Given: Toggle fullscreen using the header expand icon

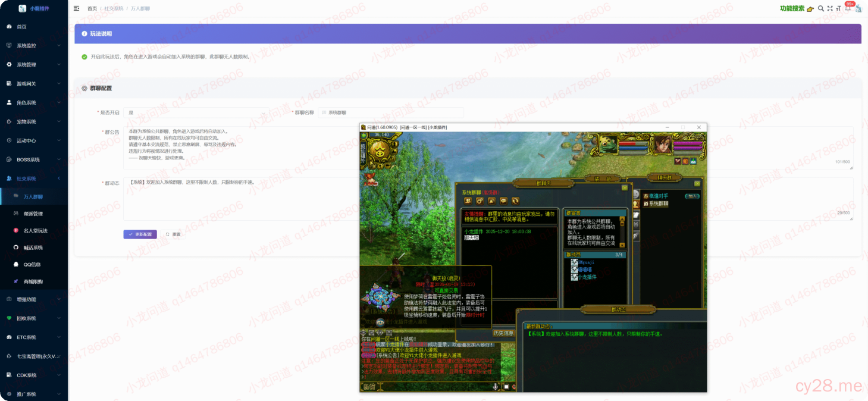Looking at the screenshot, I should [x=830, y=8].
